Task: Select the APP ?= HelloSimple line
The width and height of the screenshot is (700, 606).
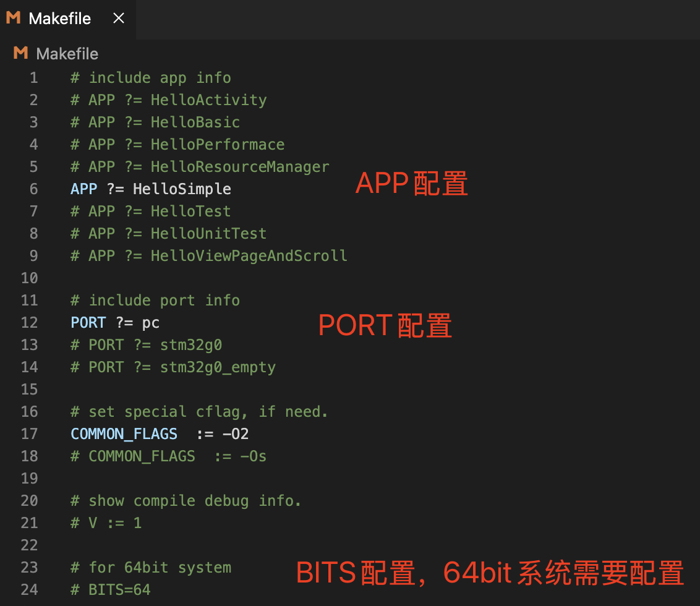Action: pos(150,189)
